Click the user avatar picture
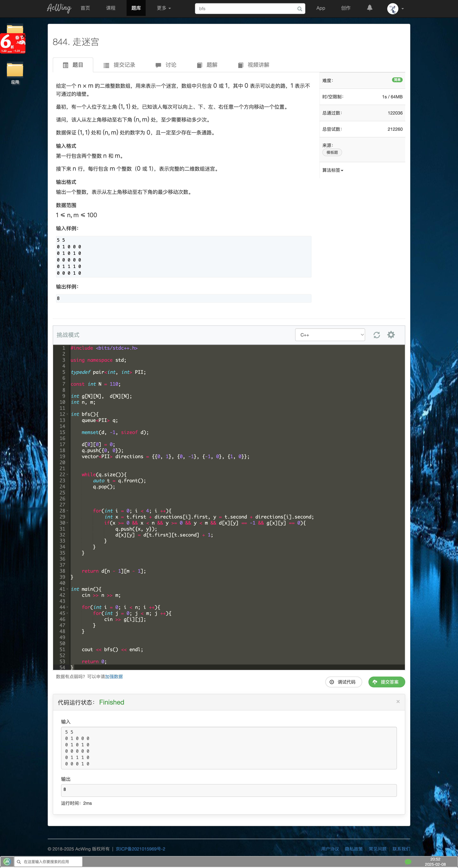Screen dimensions: 458x868 coord(393,8)
